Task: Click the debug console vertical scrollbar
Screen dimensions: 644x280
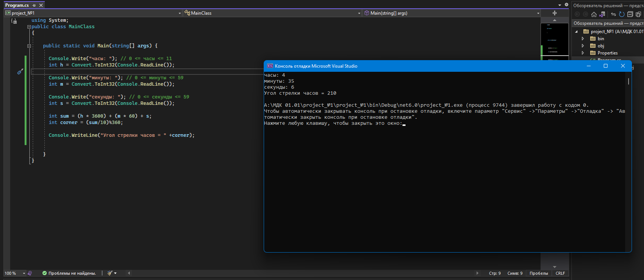Action: pyautogui.click(x=628, y=81)
